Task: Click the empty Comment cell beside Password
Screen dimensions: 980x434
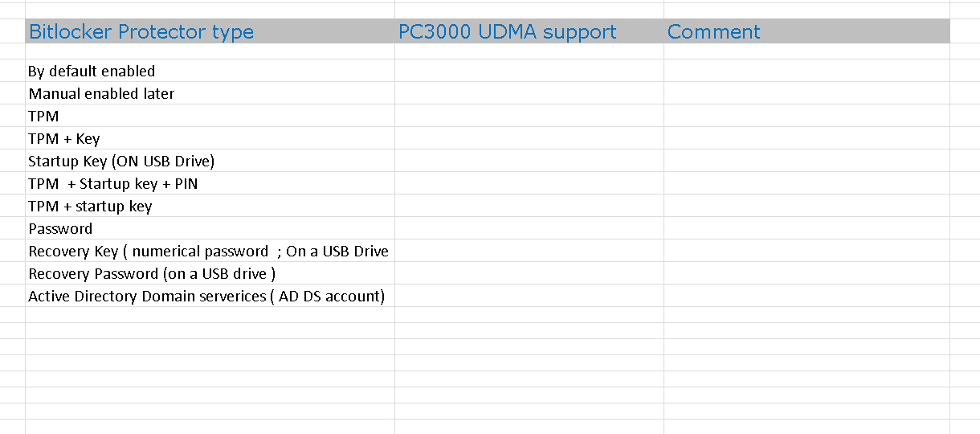Action: (806, 228)
